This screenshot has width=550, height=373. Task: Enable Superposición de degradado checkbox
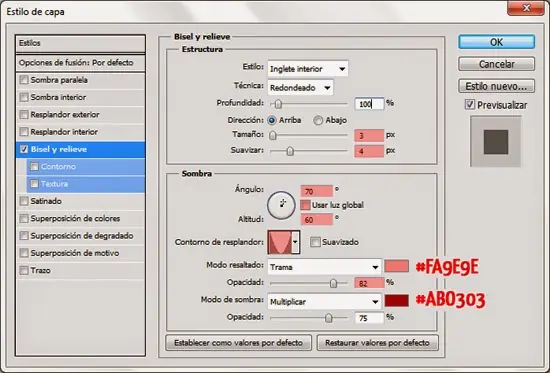(x=24, y=235)
